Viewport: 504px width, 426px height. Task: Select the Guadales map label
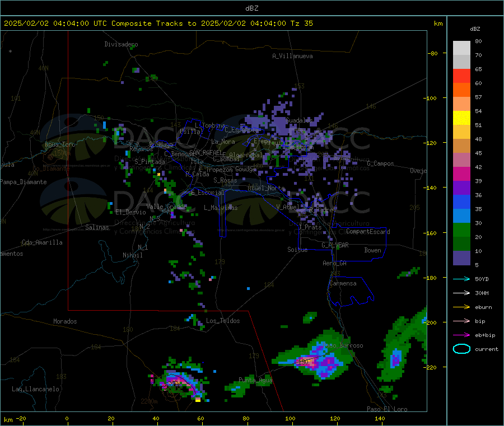[299, 120]
